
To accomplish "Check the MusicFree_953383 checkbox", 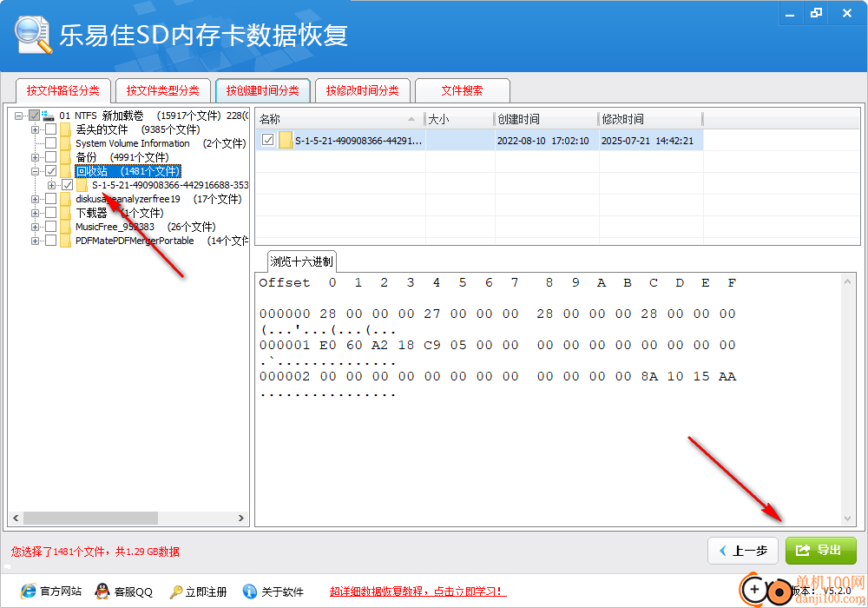I will [x=50, y=226].
